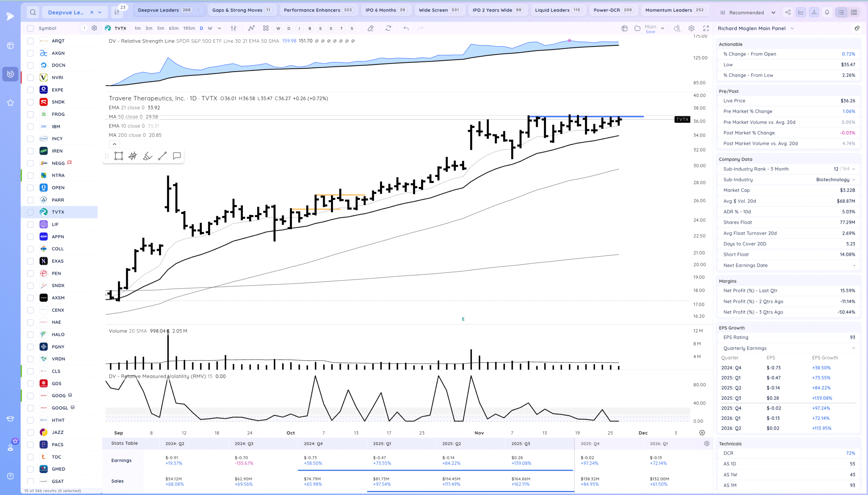This screenshot has width=868, height=495.
Task: Open the alerts bell icon
Action: (x=827, y=12)
